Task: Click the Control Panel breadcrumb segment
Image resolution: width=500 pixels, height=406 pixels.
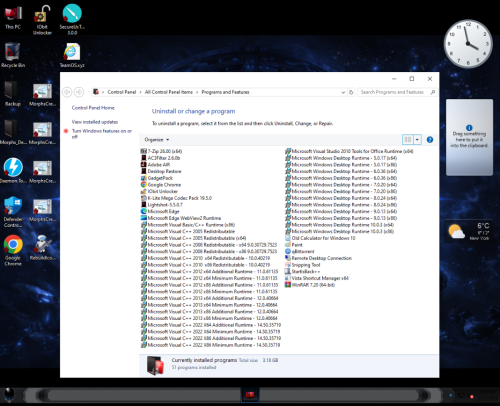Action: pyautogui.click(x=122, y=92)
